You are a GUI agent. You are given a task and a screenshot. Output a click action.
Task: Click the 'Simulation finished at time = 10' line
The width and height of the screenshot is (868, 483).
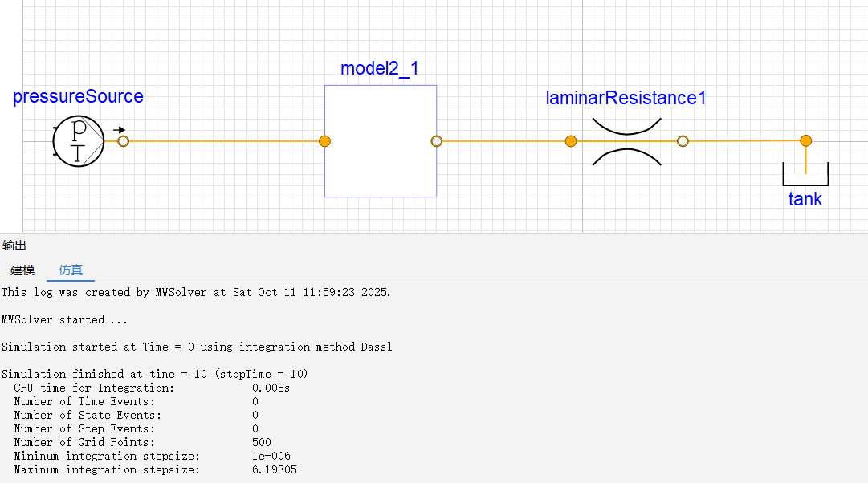[154, 374]
